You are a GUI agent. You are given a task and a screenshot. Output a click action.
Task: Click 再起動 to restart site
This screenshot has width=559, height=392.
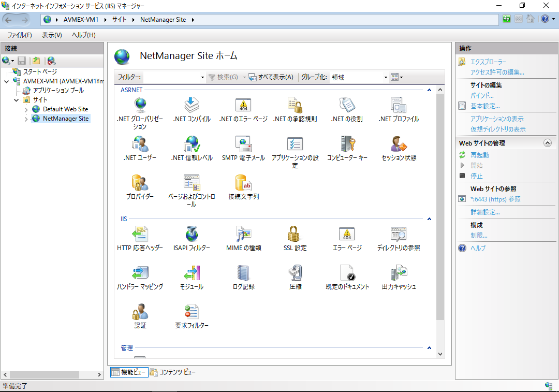tap(479, 155)
